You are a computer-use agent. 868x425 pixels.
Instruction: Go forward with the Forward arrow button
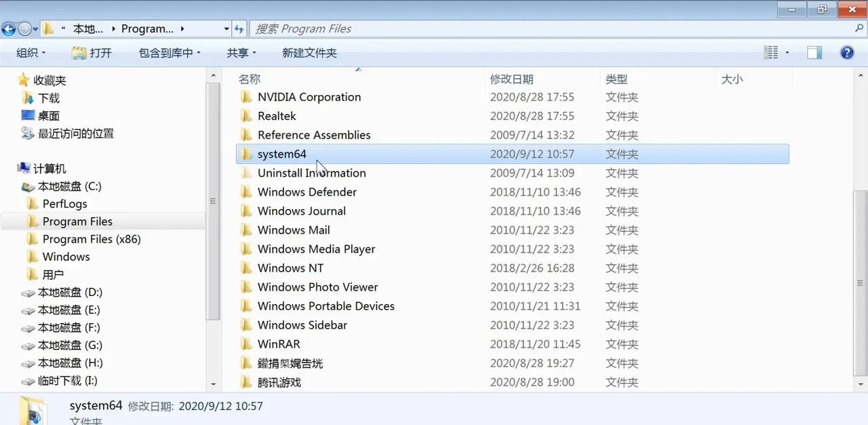pos(25,29)
